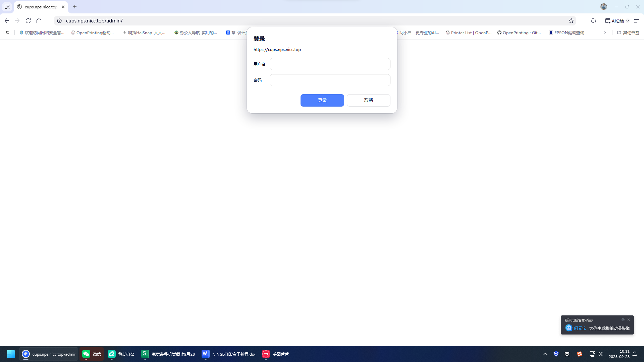644x362 pixels.
Task: Focus the 用户名 input field
Action: click(330, 64)
